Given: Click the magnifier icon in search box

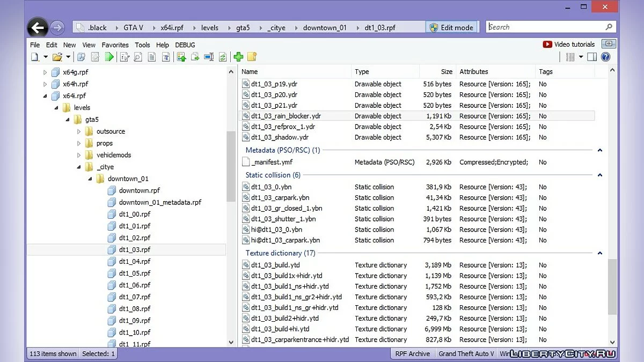Looking at the screenshot, I should (609, 27).
